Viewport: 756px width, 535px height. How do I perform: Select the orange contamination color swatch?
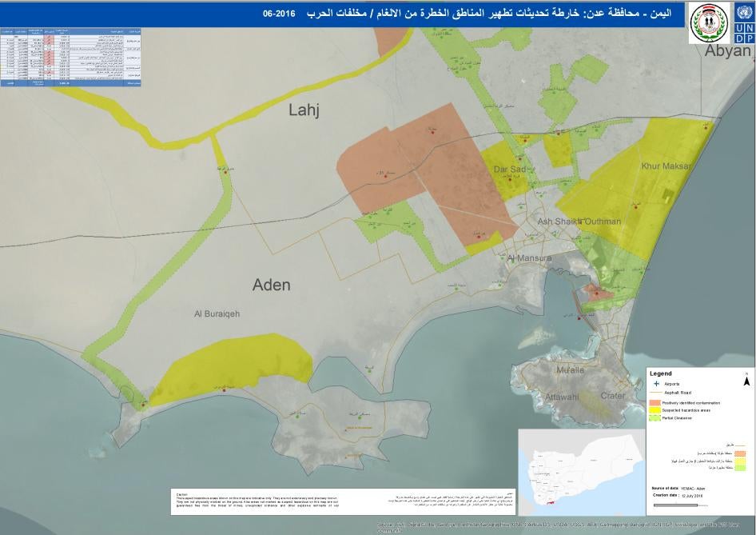click(654, 402)
